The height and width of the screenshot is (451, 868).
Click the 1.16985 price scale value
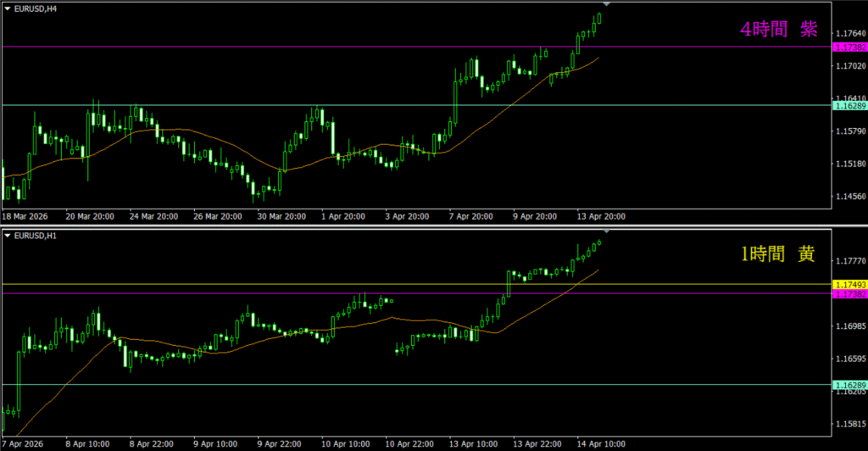click(x=849, y=326)
